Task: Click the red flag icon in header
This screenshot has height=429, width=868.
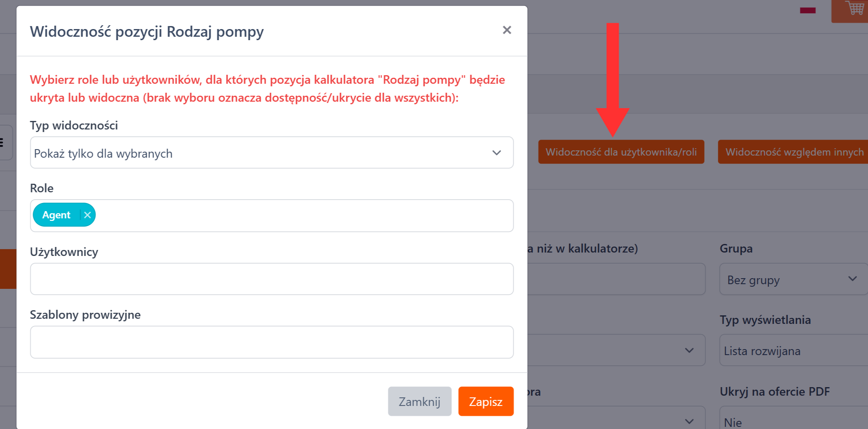Action: 807,11
